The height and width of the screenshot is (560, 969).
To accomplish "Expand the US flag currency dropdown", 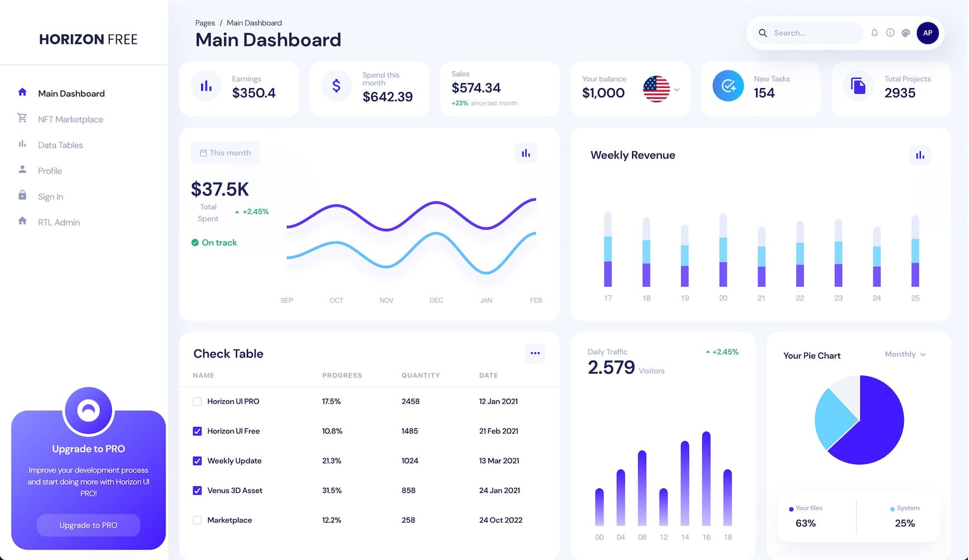I will tap(663, 89).
